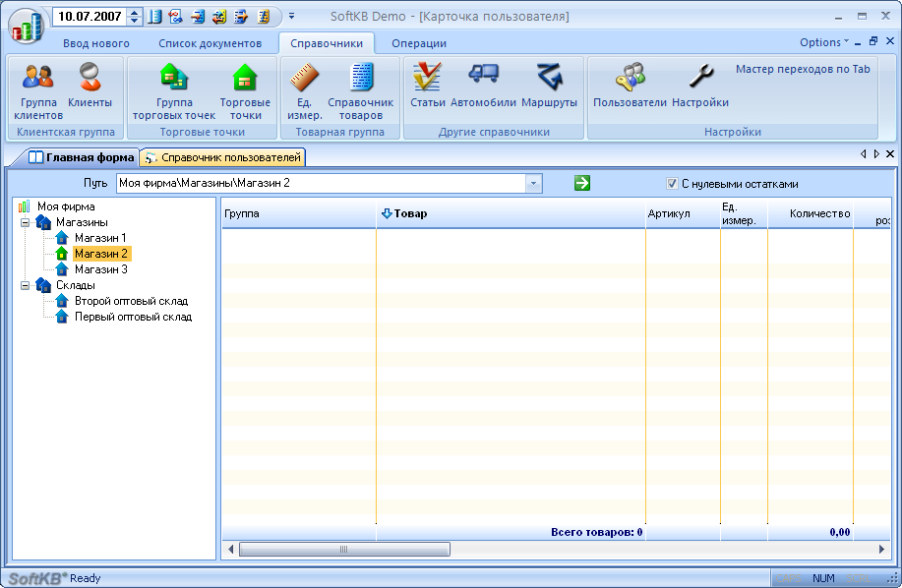Minimize the inner document window
This screenshot has width=902, height=588.
click(x=858, y=42)
